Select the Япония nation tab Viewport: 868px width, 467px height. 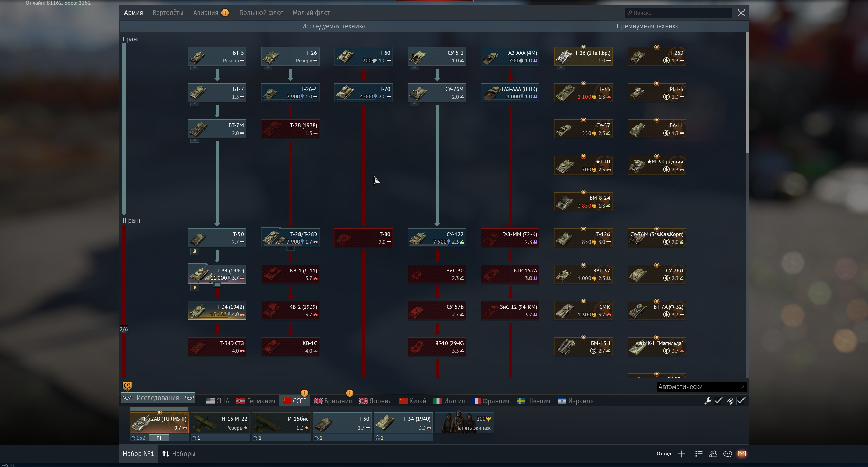point(375,401)
